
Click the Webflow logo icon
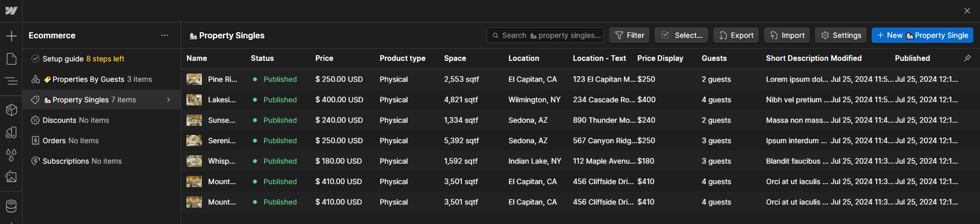point(11,11)
